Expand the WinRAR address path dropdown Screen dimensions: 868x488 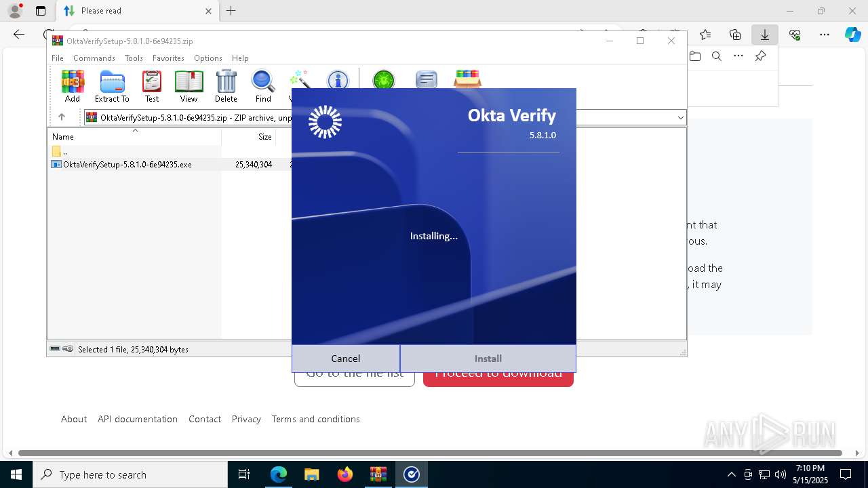680,118
